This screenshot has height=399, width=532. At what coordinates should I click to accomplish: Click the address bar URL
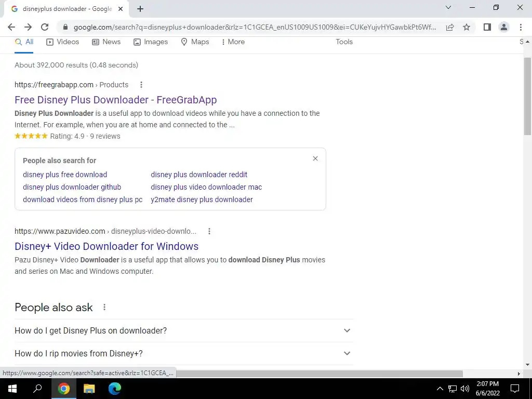(255, 27)
